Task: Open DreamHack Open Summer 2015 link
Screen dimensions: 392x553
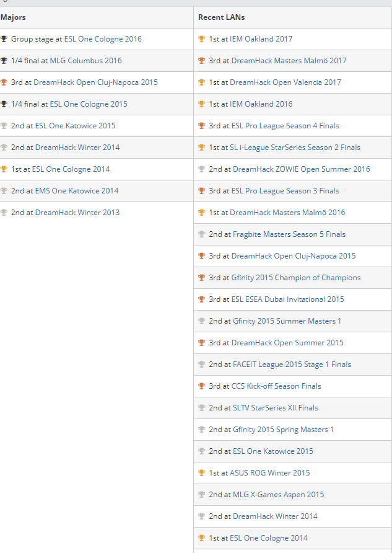Action: [287, 343]
